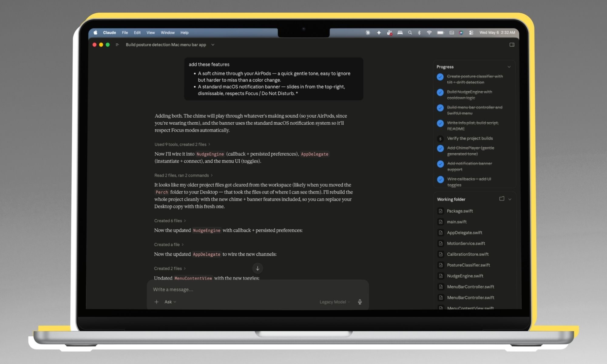Open the Working folder in Finder via folder icon
The width and height of the screenshot is (607, 364).
pos(502,199)
